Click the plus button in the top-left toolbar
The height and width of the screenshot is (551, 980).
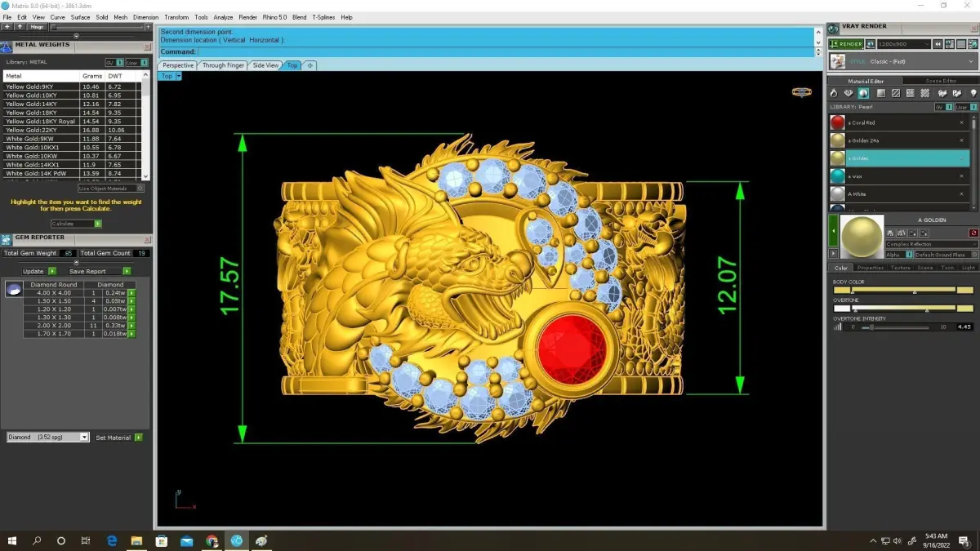[7, 27]
